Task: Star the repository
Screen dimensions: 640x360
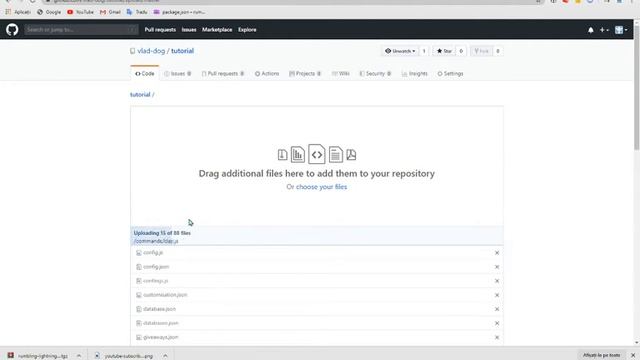Action: pyautogui.click(x=444, y=51)
